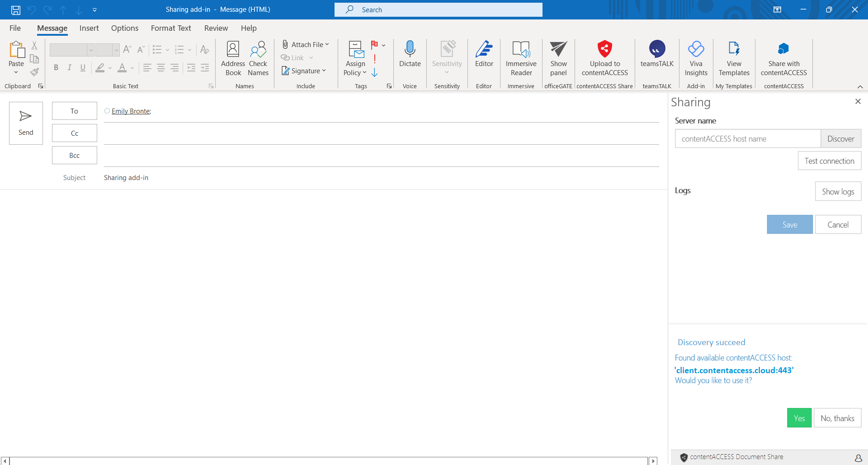This screenshot has height=465, width=868.
Task: Start Dictate voice input
Action: tap(410, 49)
